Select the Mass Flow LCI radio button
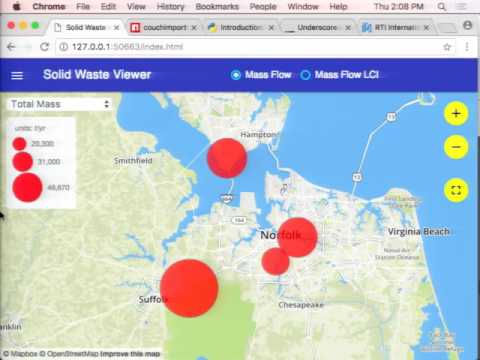The image size is (480, 360). [305, 75]
